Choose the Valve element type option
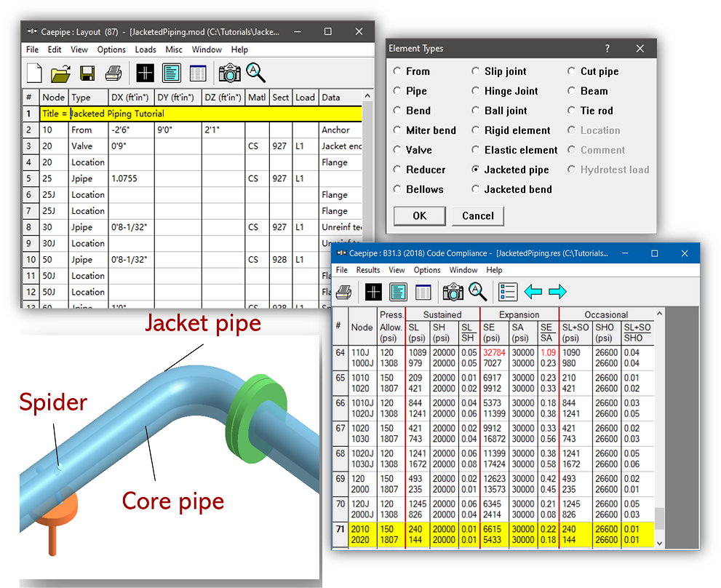 [397, 150]
